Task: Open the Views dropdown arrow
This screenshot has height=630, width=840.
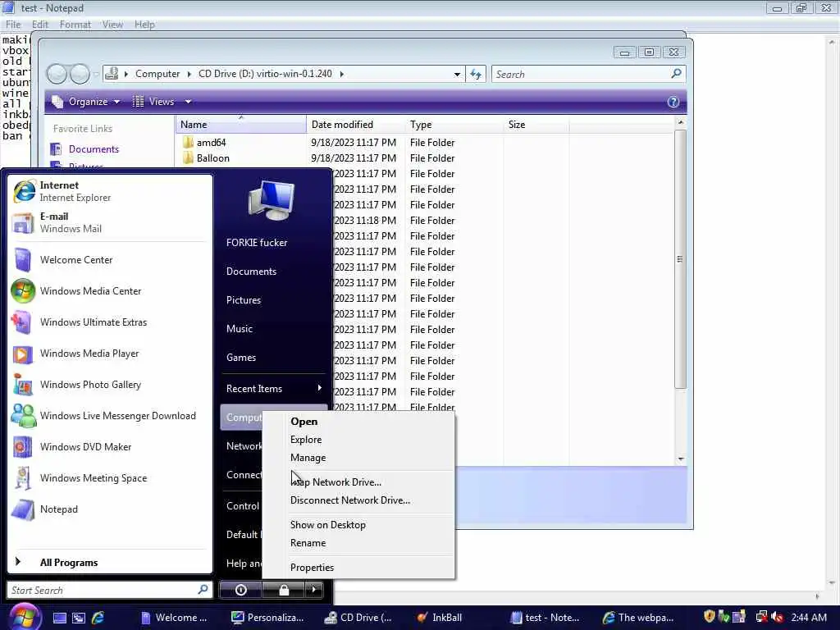Action: point(188,102)
